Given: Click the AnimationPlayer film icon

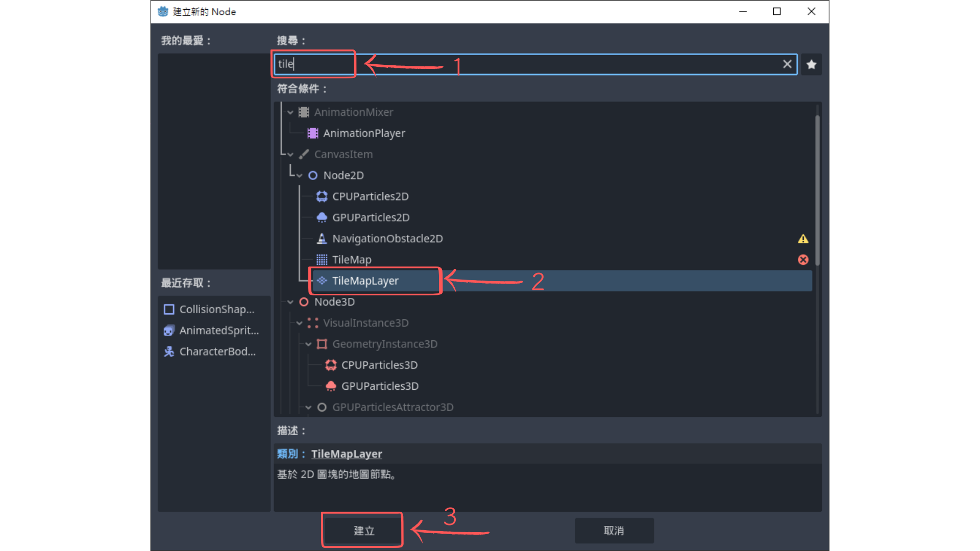Looking at the screenshot, I should (313, 133).
